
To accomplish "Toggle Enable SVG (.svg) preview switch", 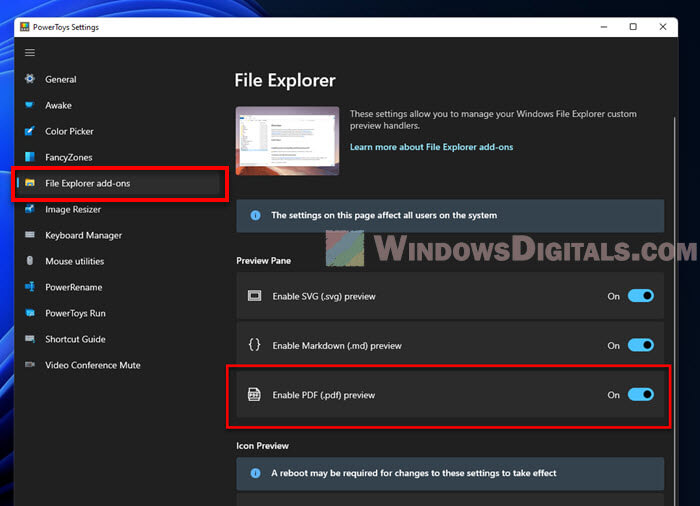I will (641, 296).
